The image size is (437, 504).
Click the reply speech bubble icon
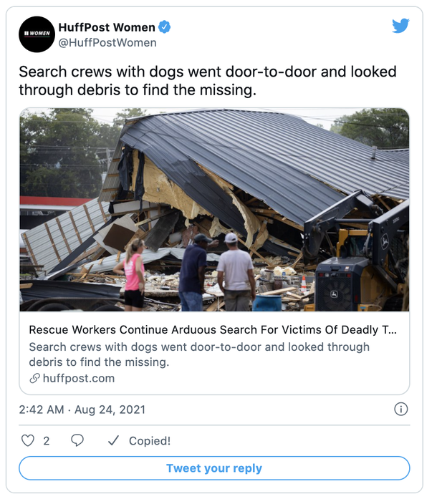click(x=77, y=440)
